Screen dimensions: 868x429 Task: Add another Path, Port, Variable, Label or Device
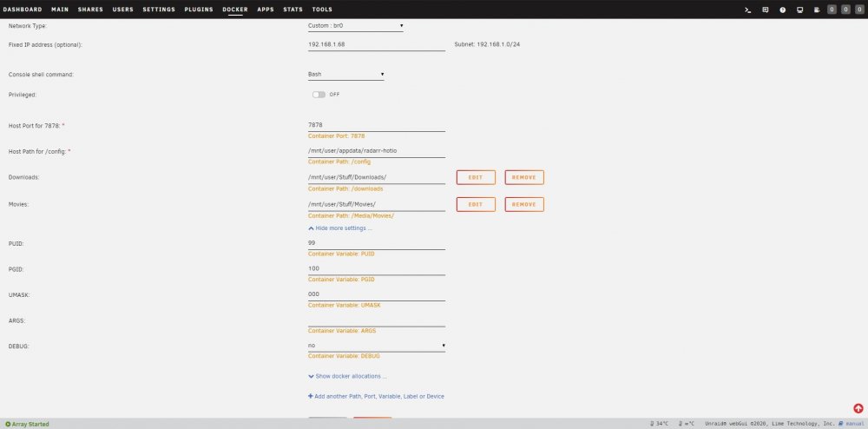376,396
